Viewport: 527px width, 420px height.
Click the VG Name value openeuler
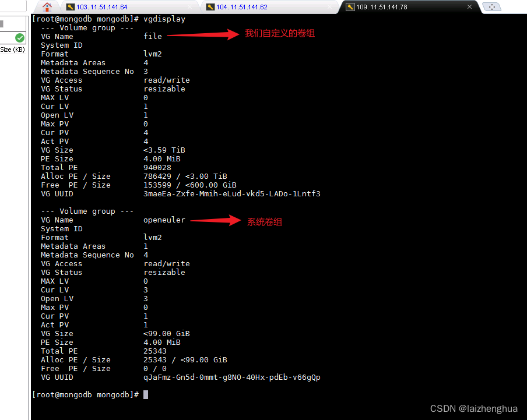(164, 220)
